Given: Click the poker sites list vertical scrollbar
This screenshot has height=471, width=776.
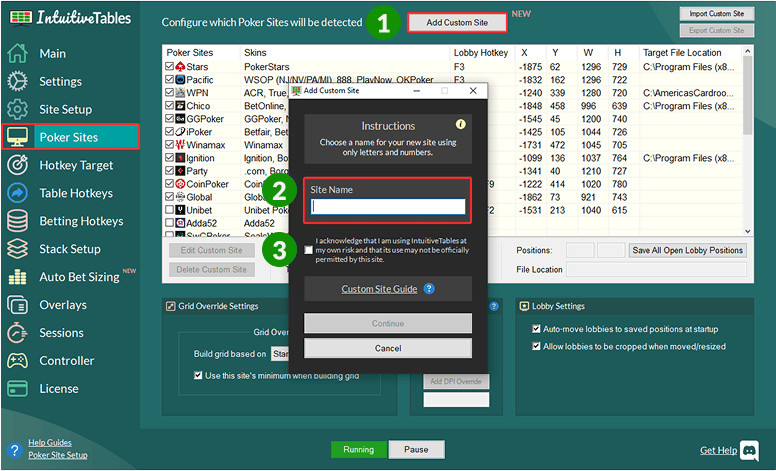Looking at the screenshot, I should click(747, 94).
